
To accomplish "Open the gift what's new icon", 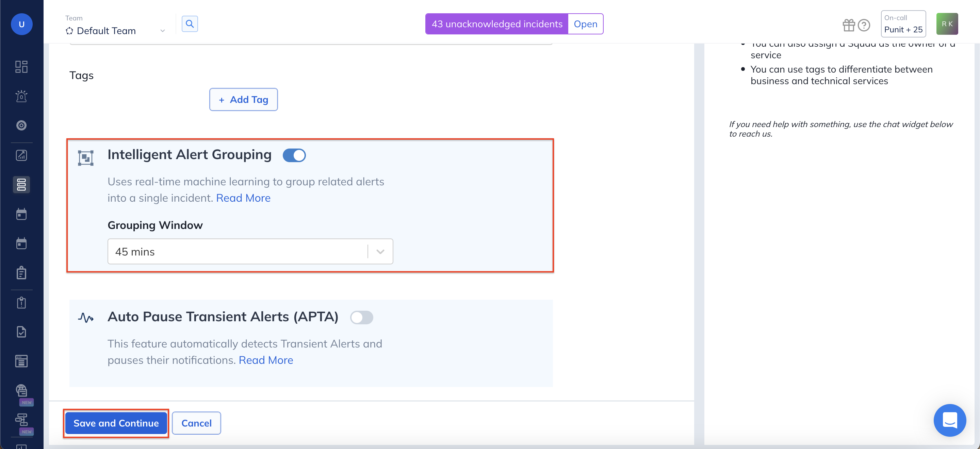I will pyautogui.click(x=848, y=25).
